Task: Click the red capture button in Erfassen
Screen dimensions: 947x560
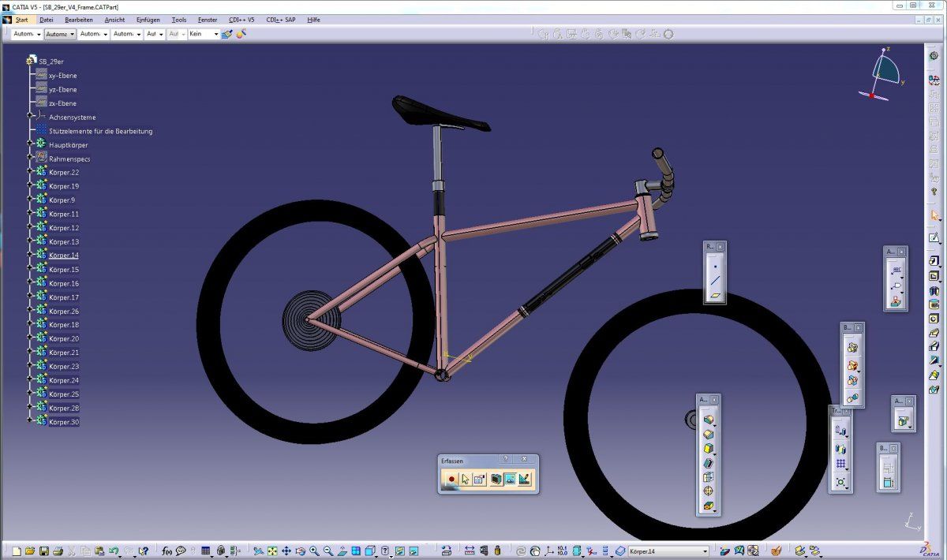Action: click(451, 479)
